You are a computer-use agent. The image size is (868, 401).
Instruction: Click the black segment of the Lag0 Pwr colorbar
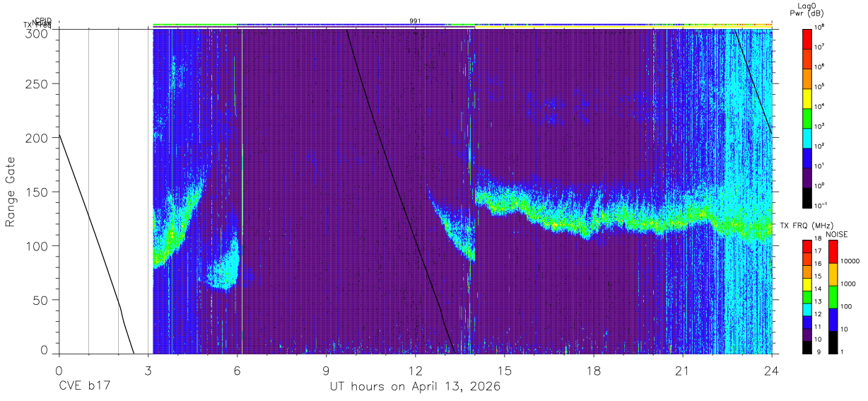[807, 198]
